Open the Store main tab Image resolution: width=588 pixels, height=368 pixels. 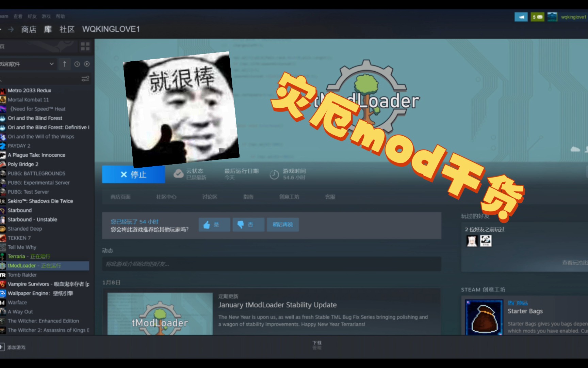point(29,29)
